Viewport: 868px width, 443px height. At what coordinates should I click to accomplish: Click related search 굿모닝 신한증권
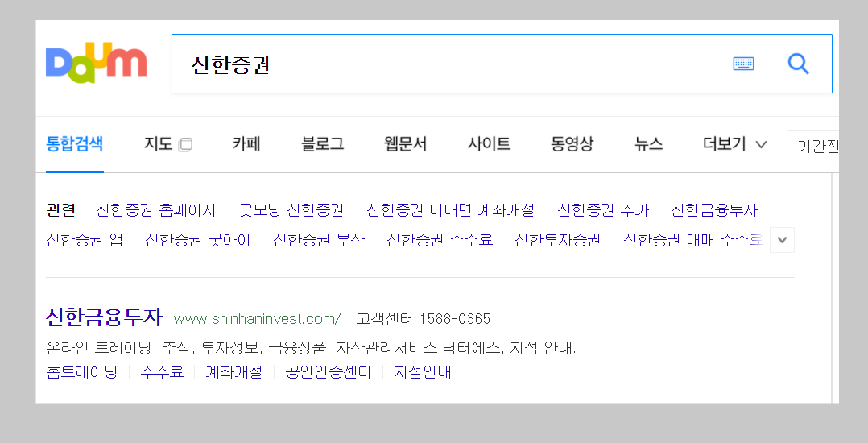pyautogui.click(x=291, y=210)
